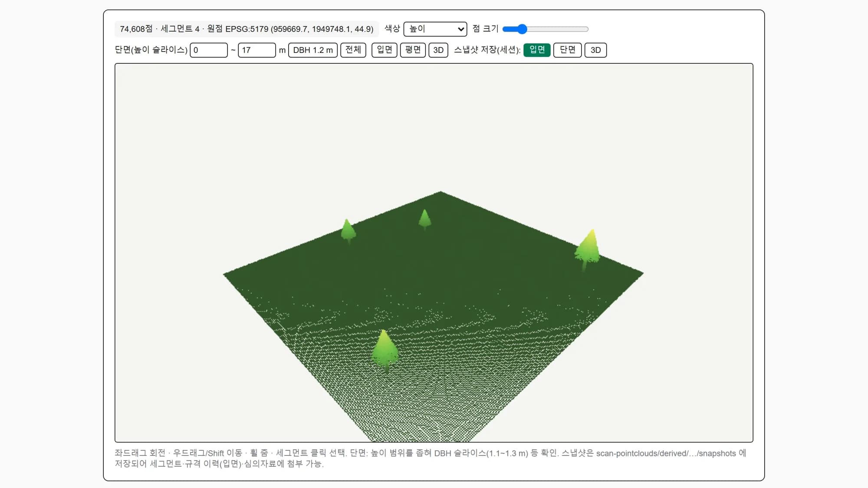
Task: Adjust the 점 크기 point size slider
Action: point(545,29)
